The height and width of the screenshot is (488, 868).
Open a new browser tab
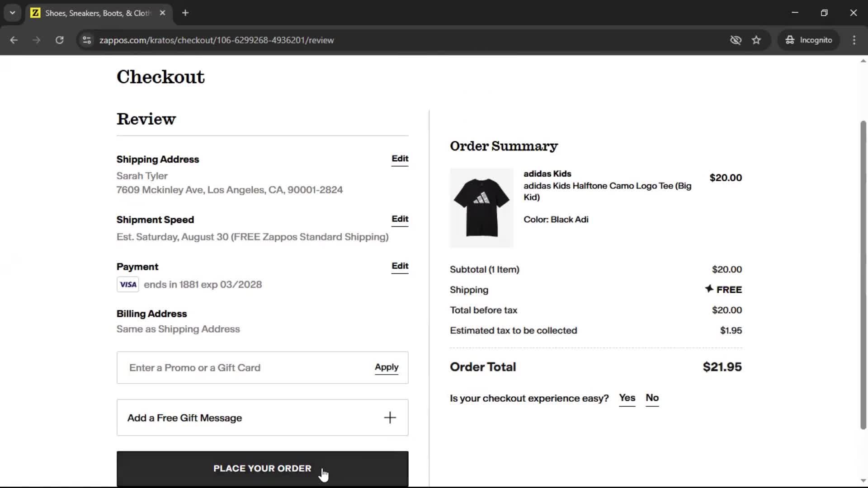pos(185,13)
